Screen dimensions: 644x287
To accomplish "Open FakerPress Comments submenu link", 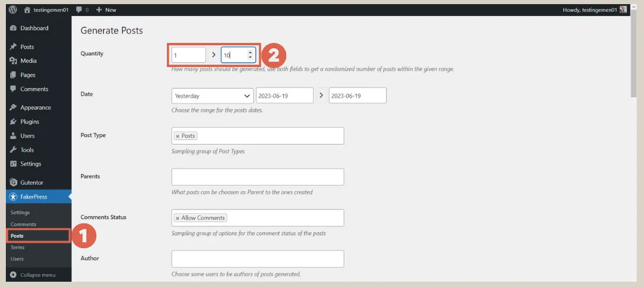I will point(24,224).
